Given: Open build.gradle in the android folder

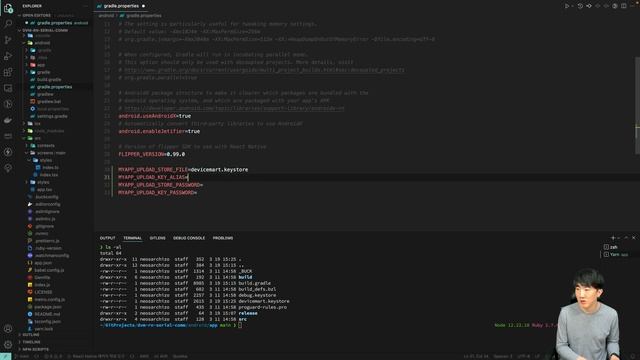Looking at the screenshot, I should coord(49,79).
